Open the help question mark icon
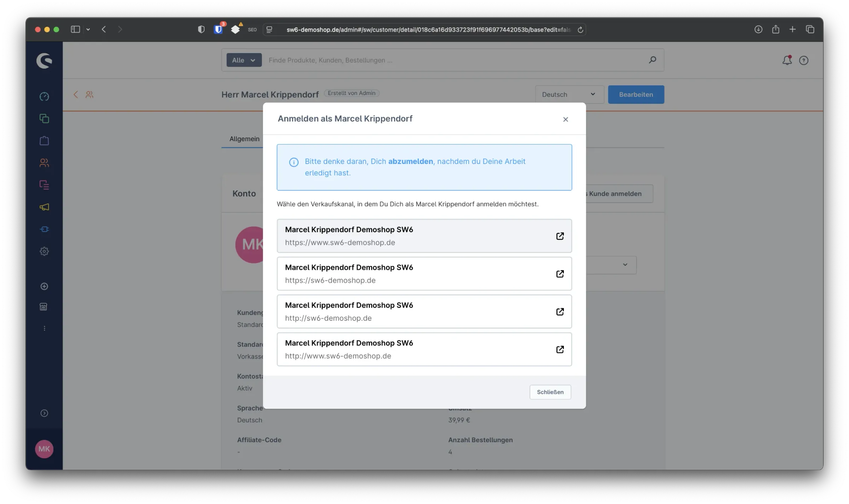849x504 pixels. click(804, 60)
